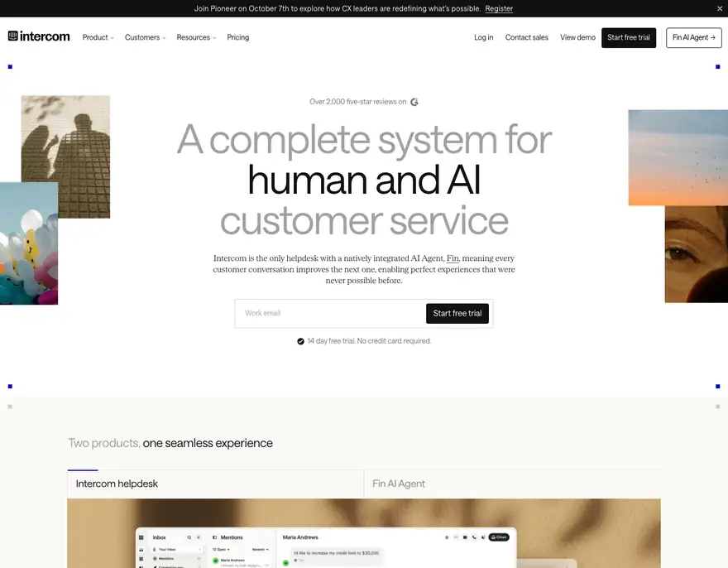Image resolution: width=728 pixels, height=568 pixels.
Task: Click the phone call icon in conversation header
Action: [x=474, y=537]
